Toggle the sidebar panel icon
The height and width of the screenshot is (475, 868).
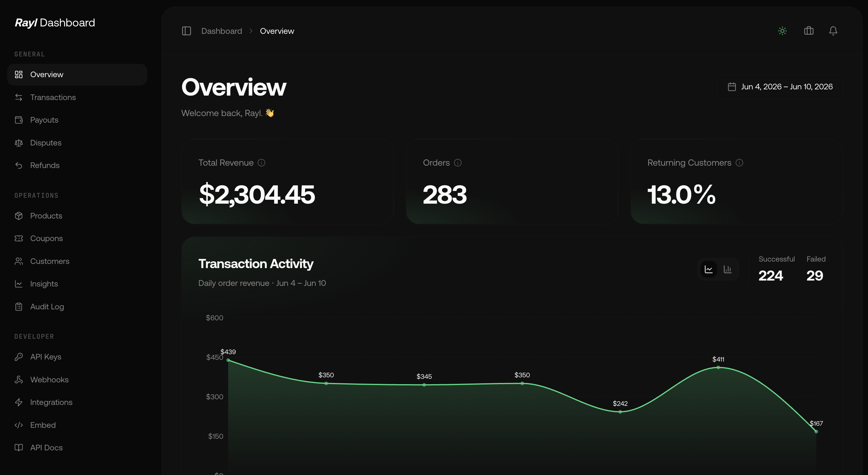coord(186,31)
